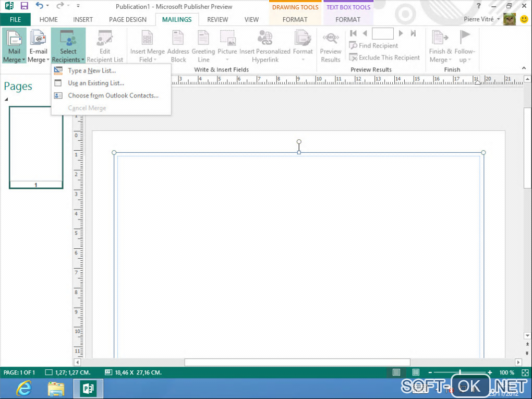Screen dimensions: 532x399
Task: Click PAGE: 1 OF 1 status indicator
Action: click(19, 372)
